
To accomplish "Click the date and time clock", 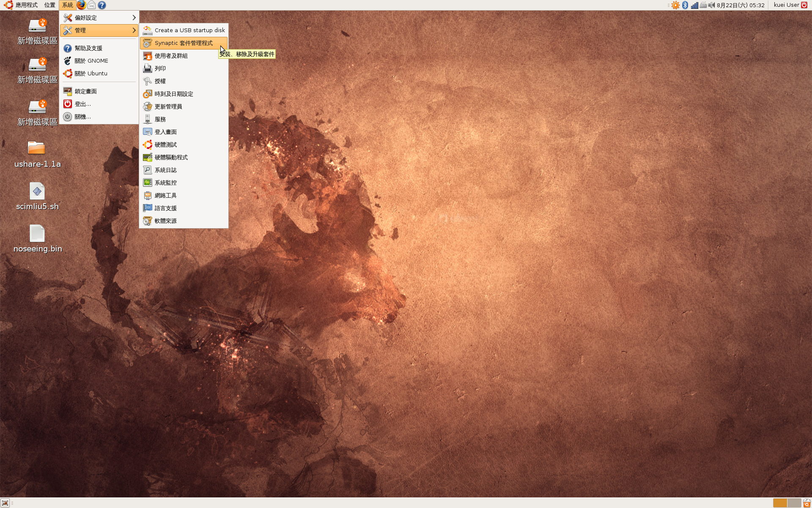I will (x=740, y=5).
